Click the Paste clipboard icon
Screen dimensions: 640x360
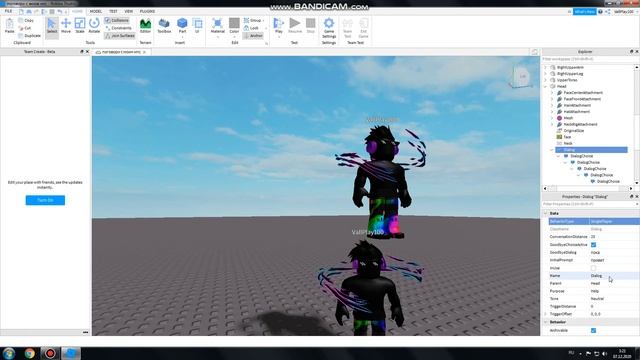9,26
